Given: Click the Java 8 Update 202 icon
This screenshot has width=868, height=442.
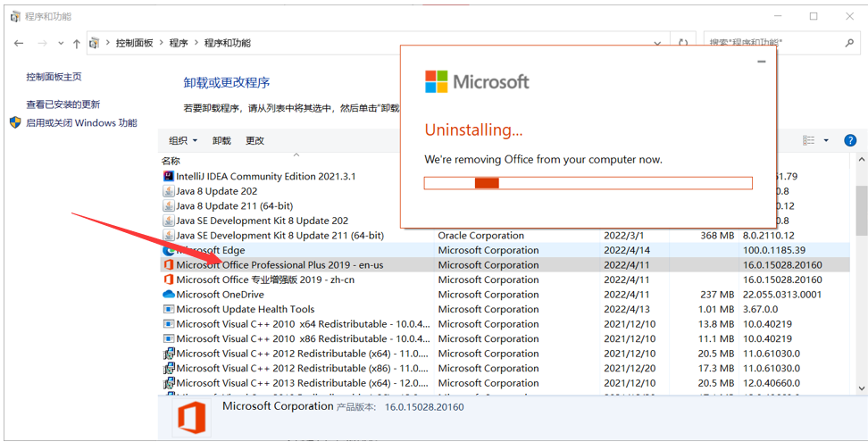Looking at the screenshot, I should [x=169, y=191].
